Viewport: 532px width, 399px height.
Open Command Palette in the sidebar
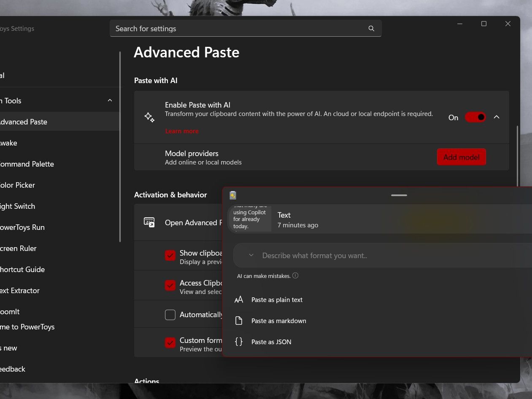(59, 164)
